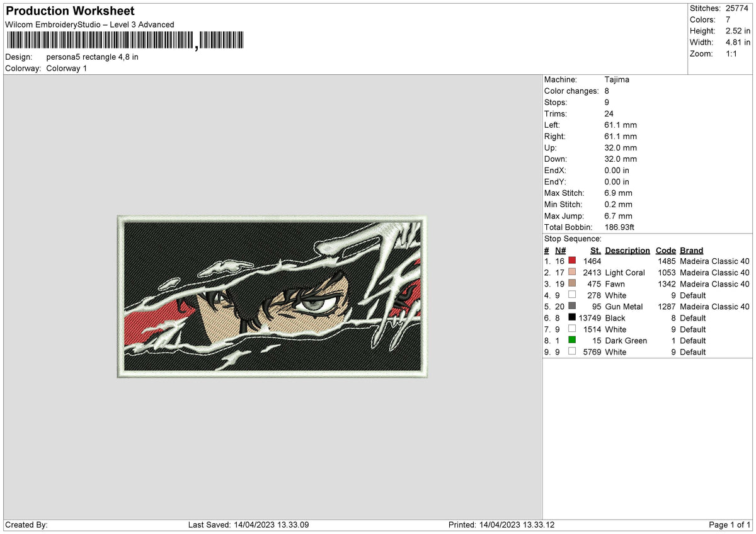Select the Light Coral color swatch
This screenshot has height=534, width=756.
pyautogui.click(x=572, y=272)
